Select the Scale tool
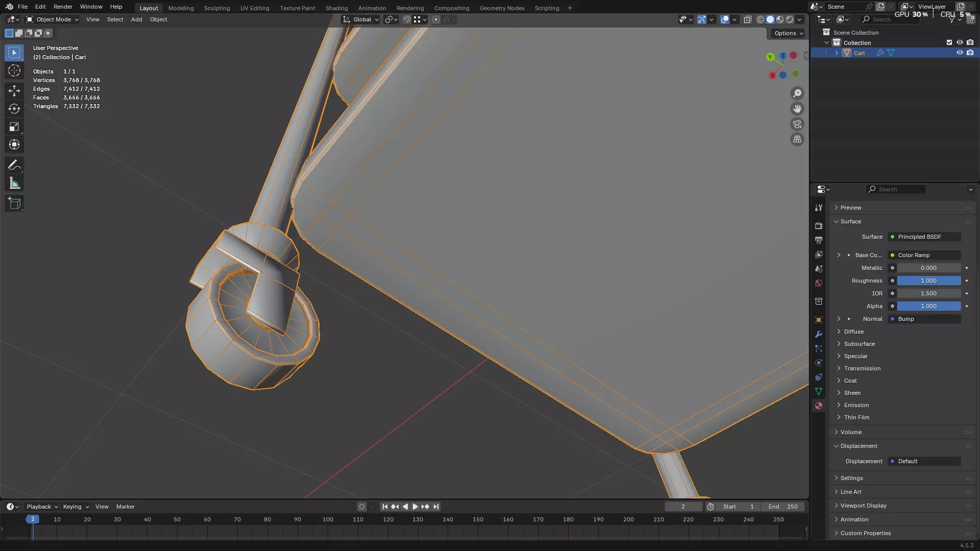 [x=14, y=127]
